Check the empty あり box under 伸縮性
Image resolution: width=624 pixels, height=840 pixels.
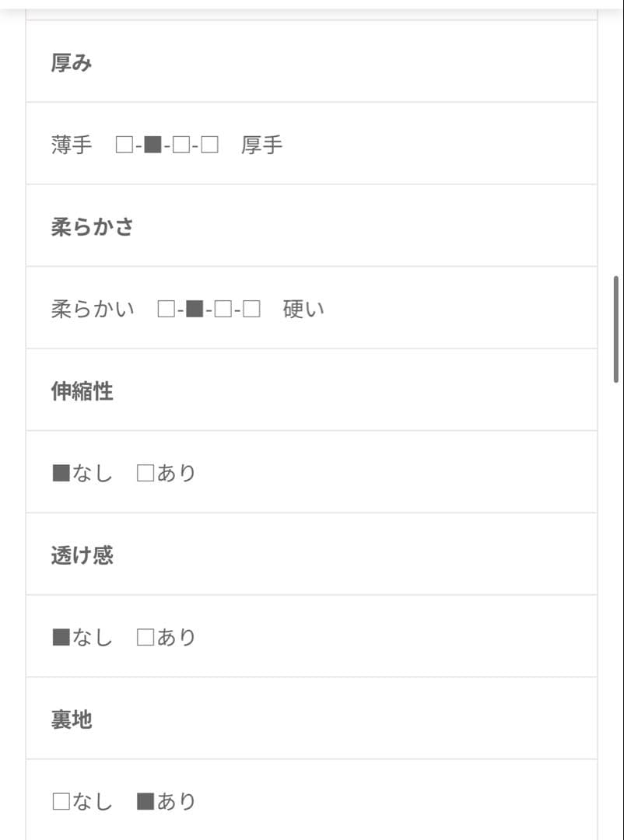(x=145, y=473)
